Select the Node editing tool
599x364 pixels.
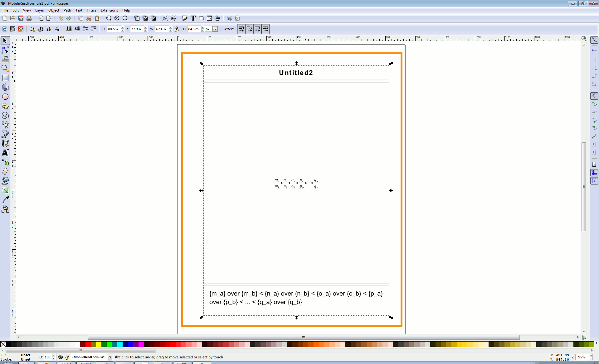(5, 50)
